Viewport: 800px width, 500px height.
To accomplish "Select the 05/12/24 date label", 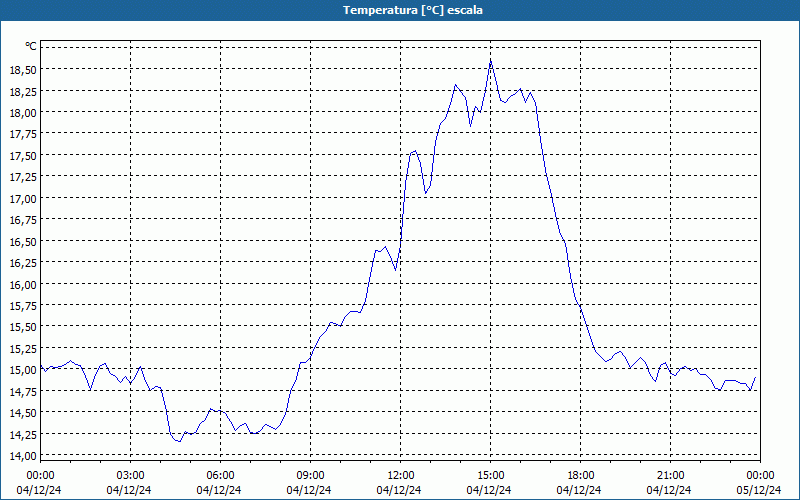I will tap(759, 490).
